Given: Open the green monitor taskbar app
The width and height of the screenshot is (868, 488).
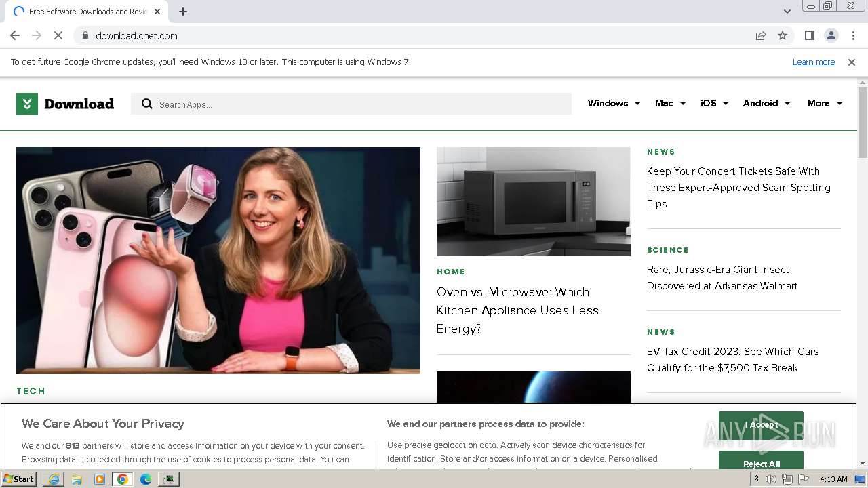Looking at the screenshot, I should pos(169,479).
